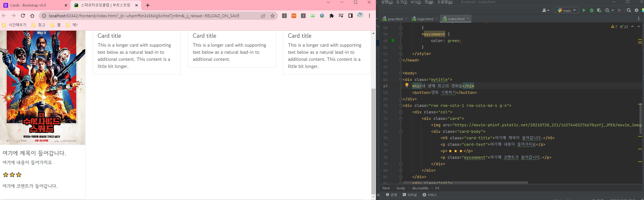
Task: Close the Cards Bootstrap v5.0 tab
Action: [x=66, y=5]
